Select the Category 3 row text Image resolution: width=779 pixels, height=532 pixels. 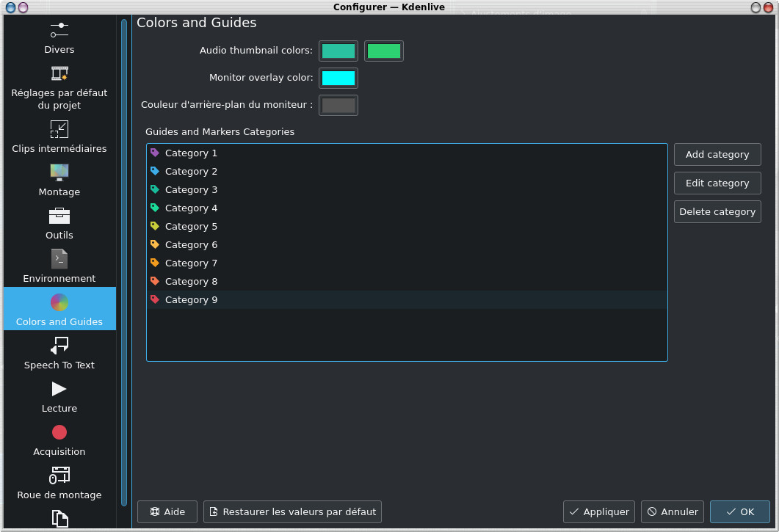click(x=192, y=190)
